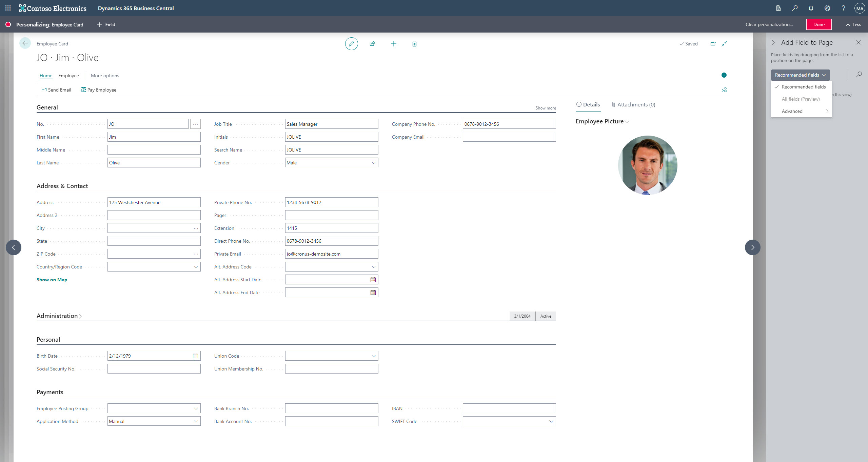Expand Employee Picture menu chevron
The image size is (868, 462).
click(627, 122)
